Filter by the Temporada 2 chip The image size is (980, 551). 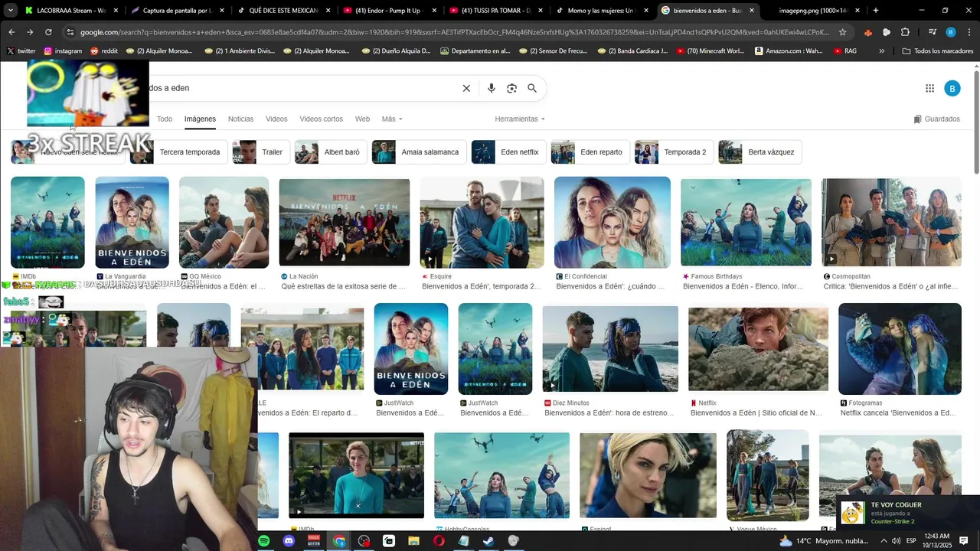675,152
